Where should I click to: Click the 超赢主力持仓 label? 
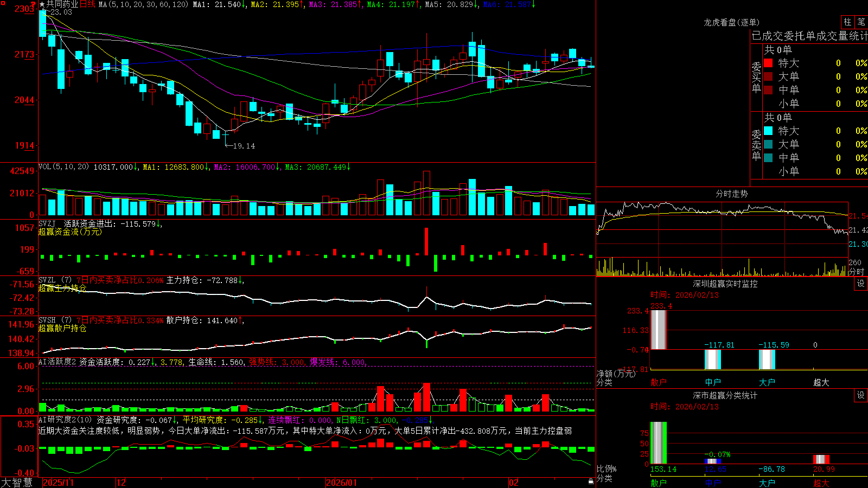click(62, 288)
